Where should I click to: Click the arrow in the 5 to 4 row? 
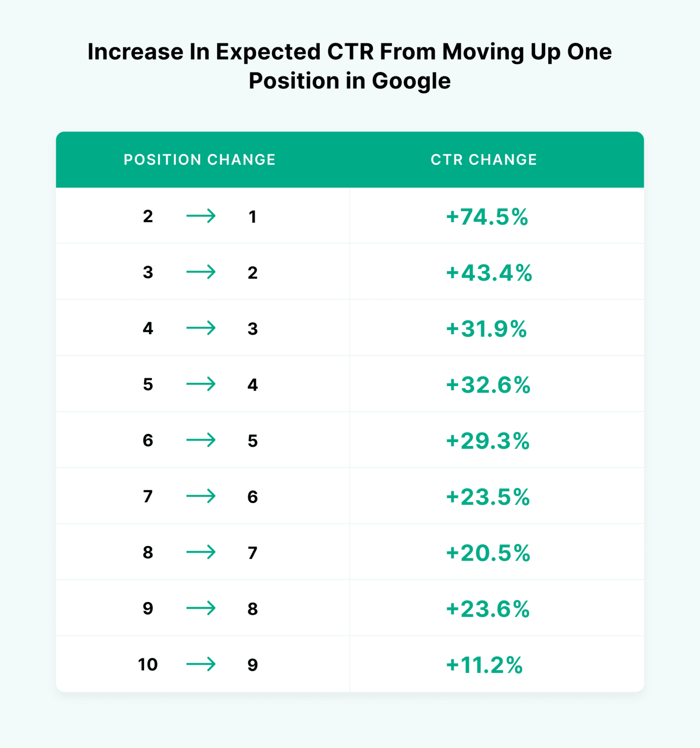coord(201,384)
